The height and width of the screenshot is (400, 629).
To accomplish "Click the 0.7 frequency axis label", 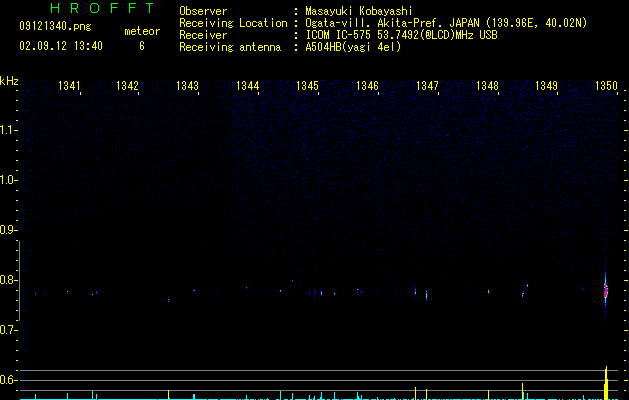I will (8, 330).
